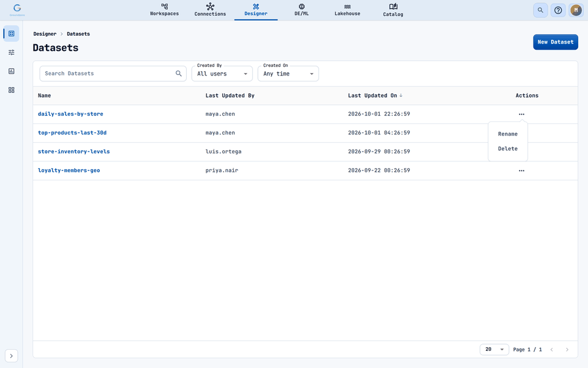Click luis.ortega in the table
The width and height of the screenshot is (588, 368).
pos(224,151)
